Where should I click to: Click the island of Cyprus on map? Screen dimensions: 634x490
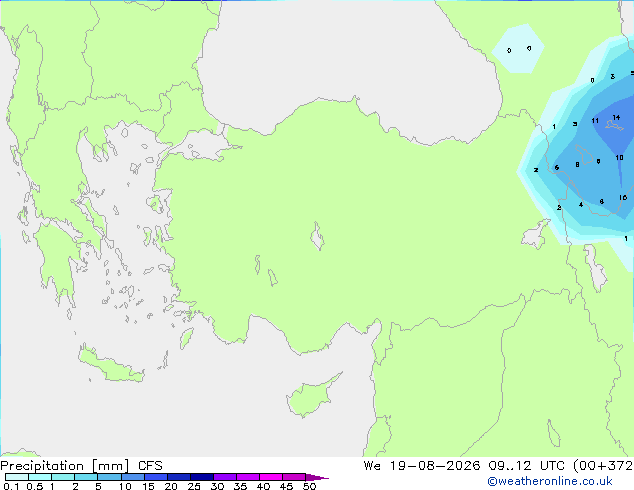pyautogui.click(x=311, y=397)
